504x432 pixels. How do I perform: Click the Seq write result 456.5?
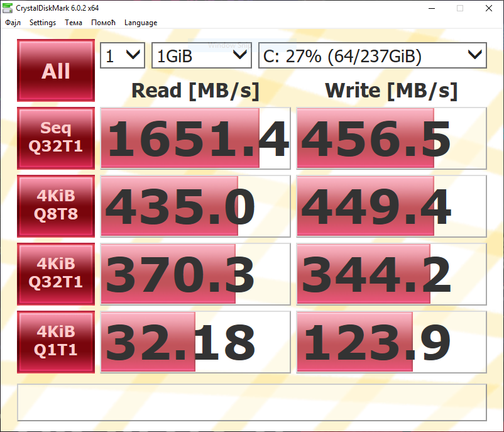[x=392, y=138]
